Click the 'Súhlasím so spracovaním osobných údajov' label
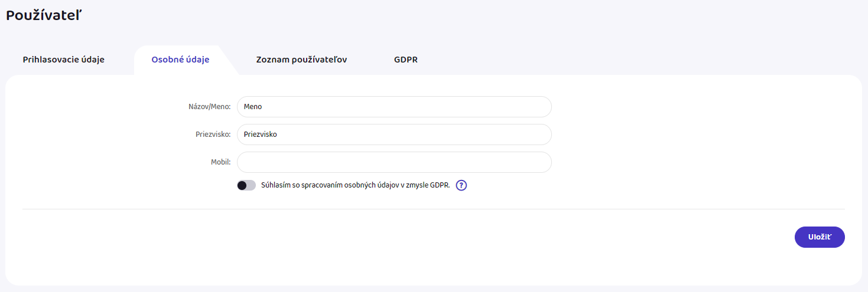The height and width of the screenshot is (292, 868). (355, 185)
